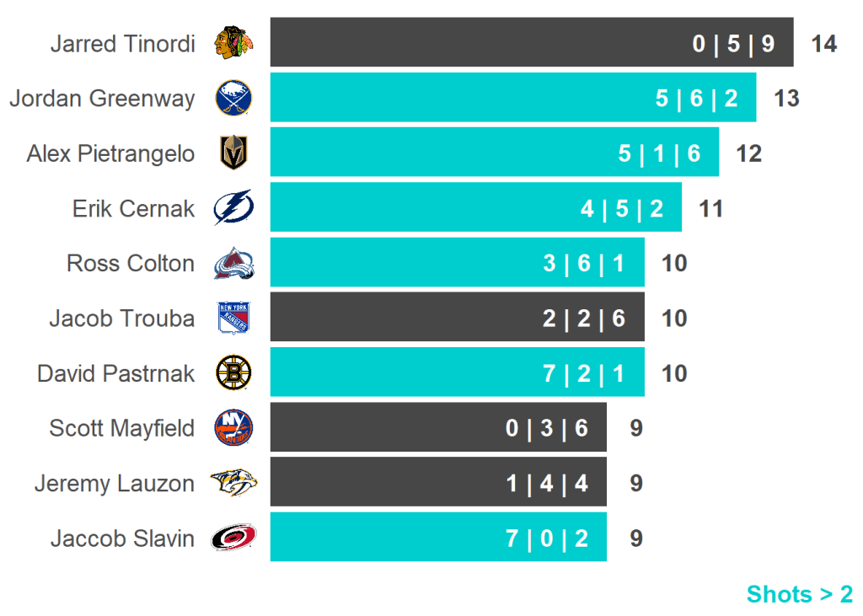Click the Tampa Bay Lightning logo

[x=233, y=208]
